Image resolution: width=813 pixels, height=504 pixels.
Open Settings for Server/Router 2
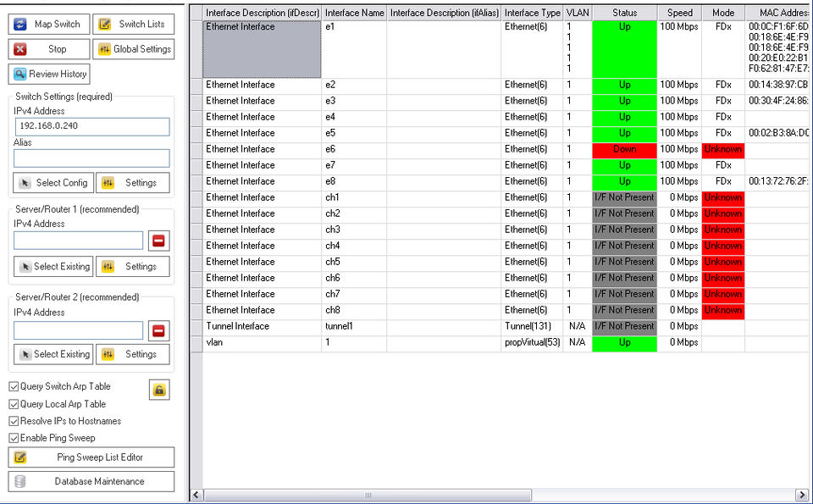tap(133, 354)
